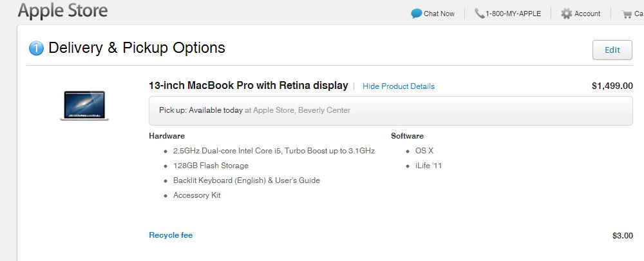644x261 pixels.
Task: Click the Chat Now speech bubble icon
Action: coord(416,14)
